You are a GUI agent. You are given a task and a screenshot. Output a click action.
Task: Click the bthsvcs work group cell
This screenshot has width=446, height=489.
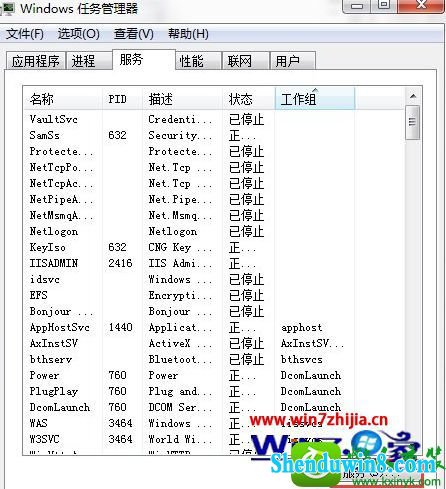[301, 359]
